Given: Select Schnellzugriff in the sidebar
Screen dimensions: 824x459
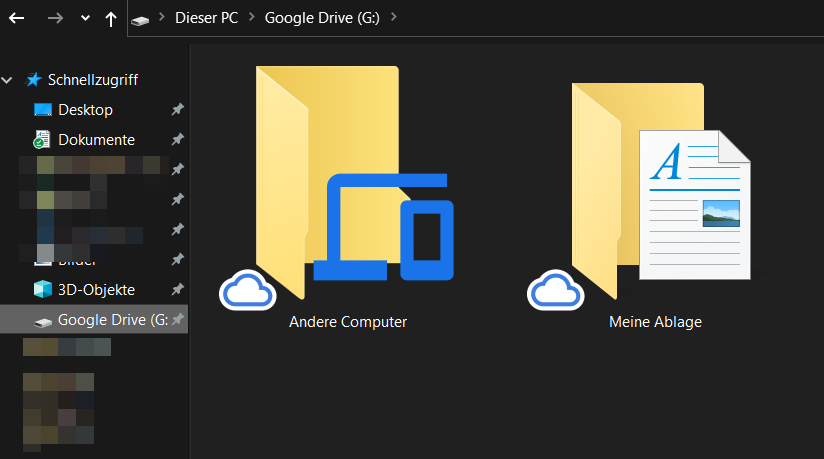Looking at the screenshot, I should 93,80.
